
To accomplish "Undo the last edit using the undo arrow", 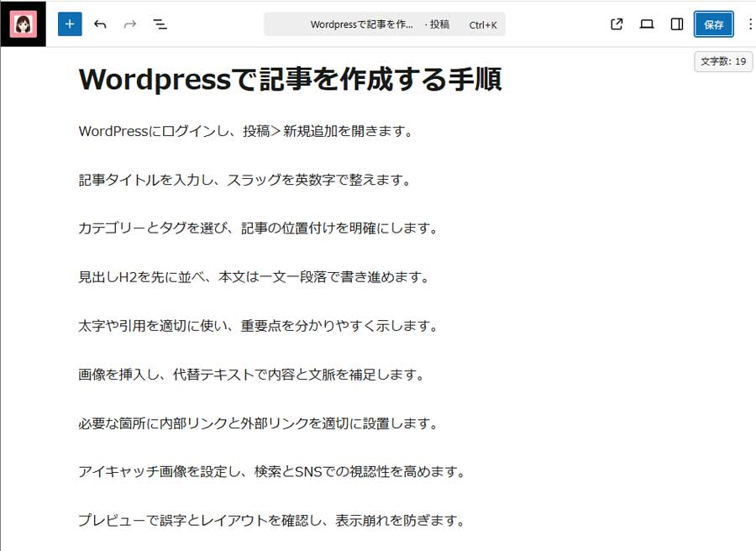I will [x=100, y=24].
